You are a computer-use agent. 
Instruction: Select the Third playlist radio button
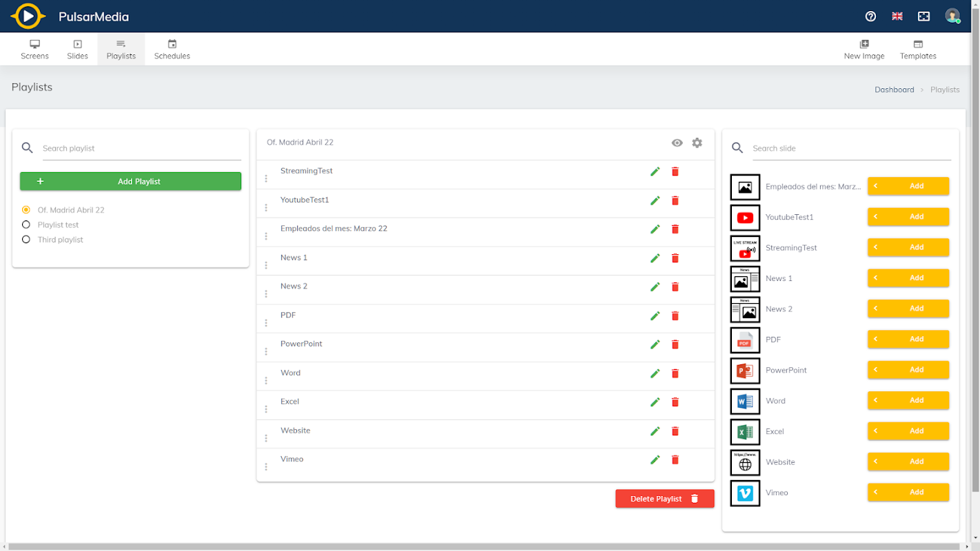pyautogui.click(x=26, y=240)
